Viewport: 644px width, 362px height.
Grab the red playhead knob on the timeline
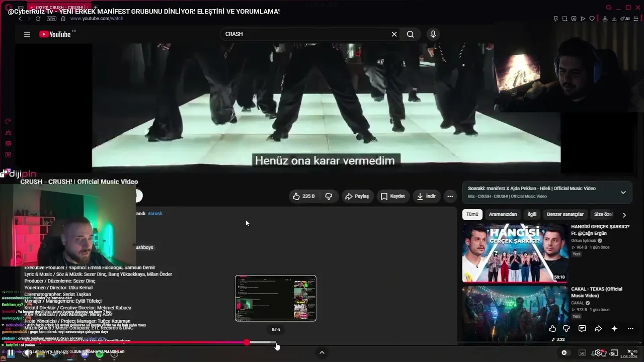tap(247, 342)
